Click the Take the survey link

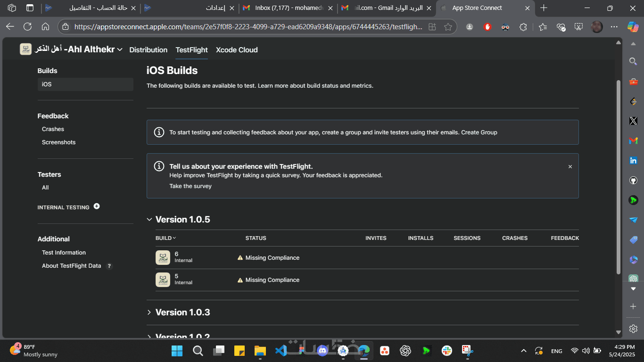click(x=190, y=186)
